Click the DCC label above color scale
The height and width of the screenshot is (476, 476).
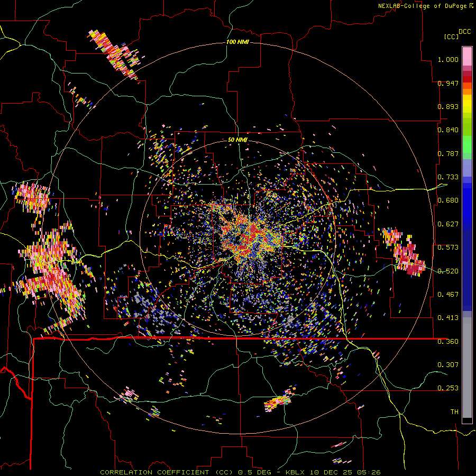click(464, 32)
